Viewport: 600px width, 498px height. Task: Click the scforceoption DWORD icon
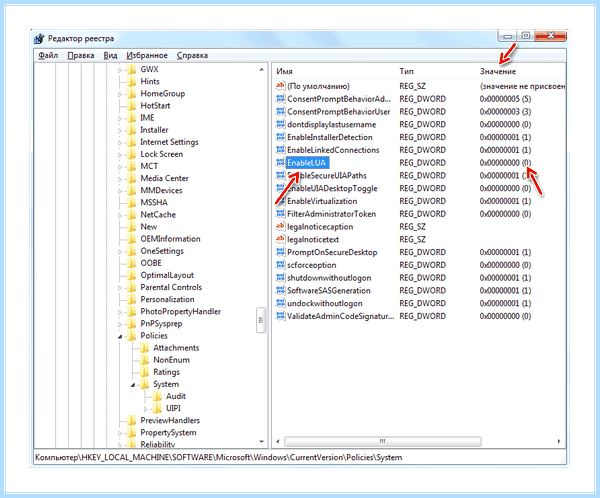coord(280,265)
